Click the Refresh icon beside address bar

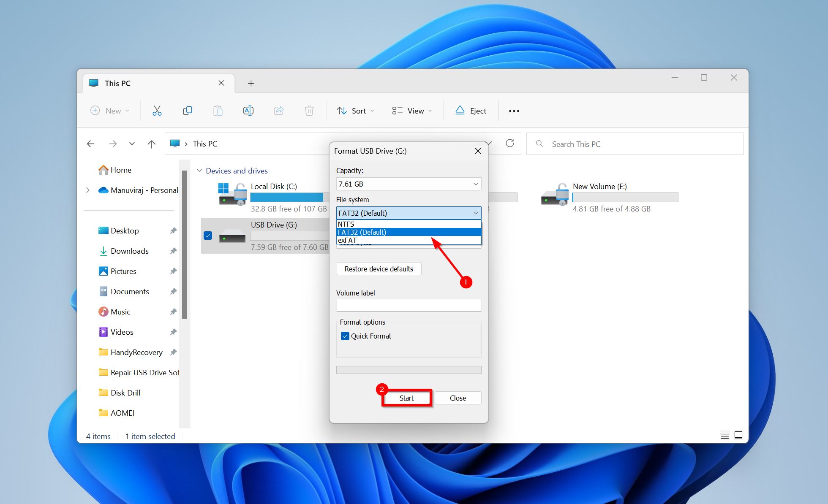(510, 144)
